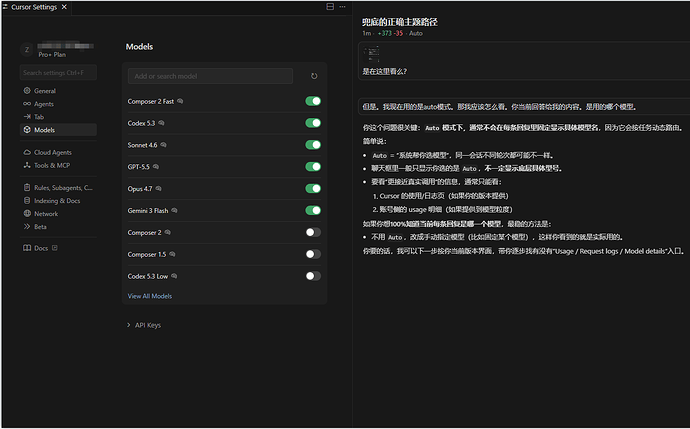
Task: Toggle Composer 2 Fast model off
Action: 313,101
